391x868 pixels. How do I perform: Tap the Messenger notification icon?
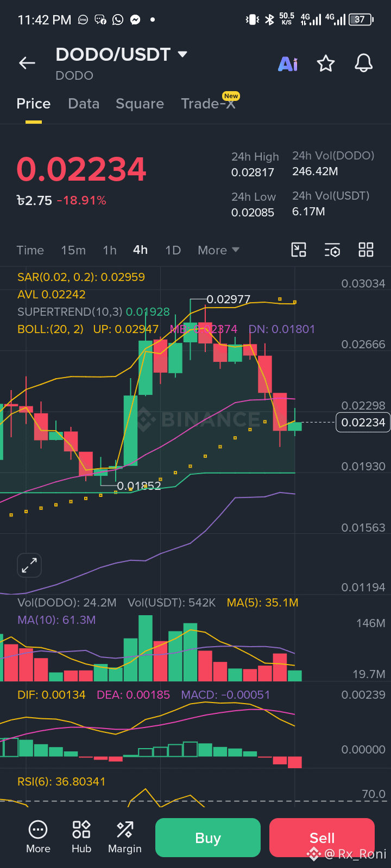[x=135, y=20]
